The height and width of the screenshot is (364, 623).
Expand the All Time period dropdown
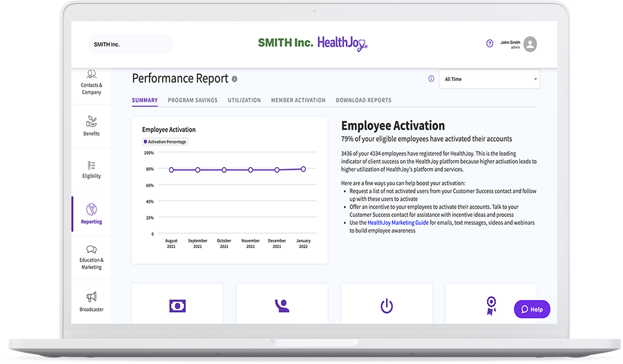(490, 79)
